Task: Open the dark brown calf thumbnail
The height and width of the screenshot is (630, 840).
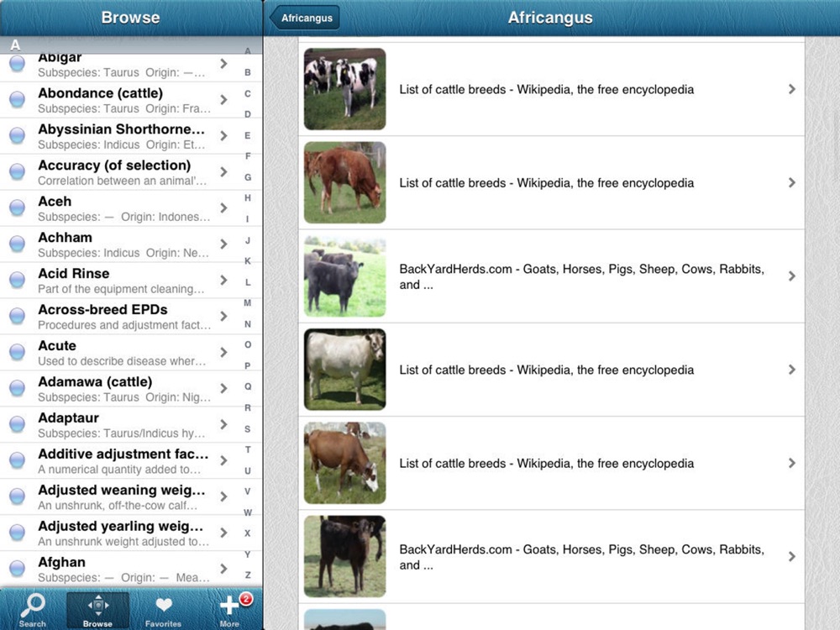Action: (345, 557)
